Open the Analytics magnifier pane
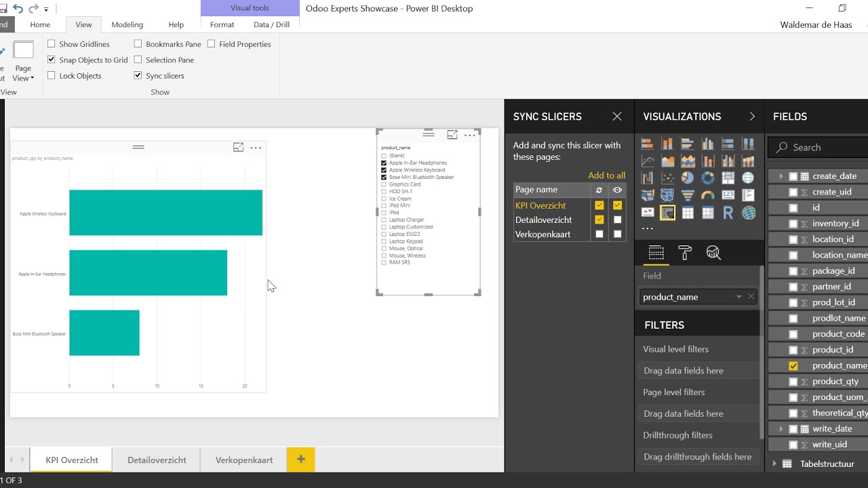Screen dimensions: 868x488 tap(713, 253)
